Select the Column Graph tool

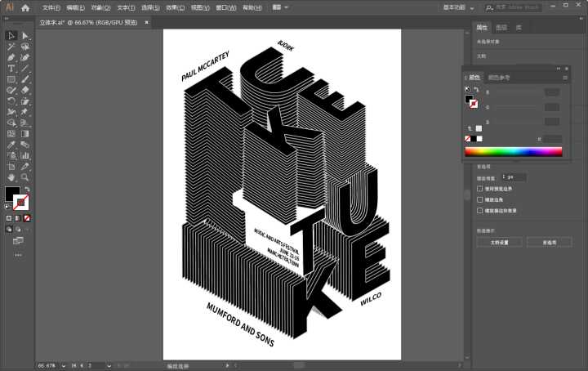(25, 155)
